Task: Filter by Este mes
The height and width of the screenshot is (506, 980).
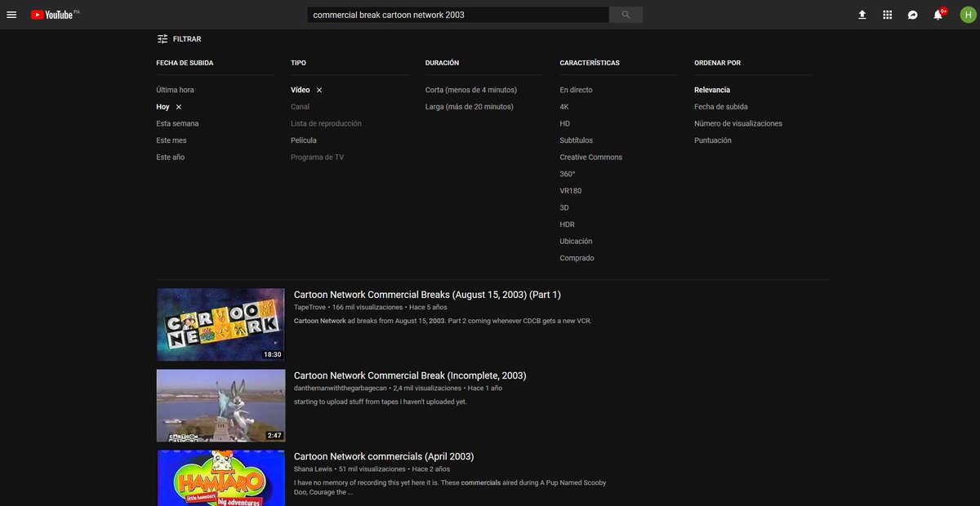Action: [x=171, y=140]
